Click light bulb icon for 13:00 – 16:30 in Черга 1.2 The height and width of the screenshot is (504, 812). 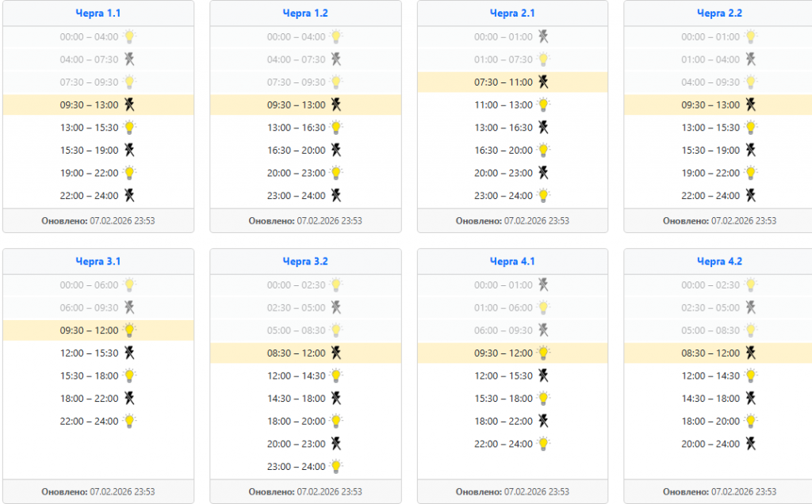(336, 128)
